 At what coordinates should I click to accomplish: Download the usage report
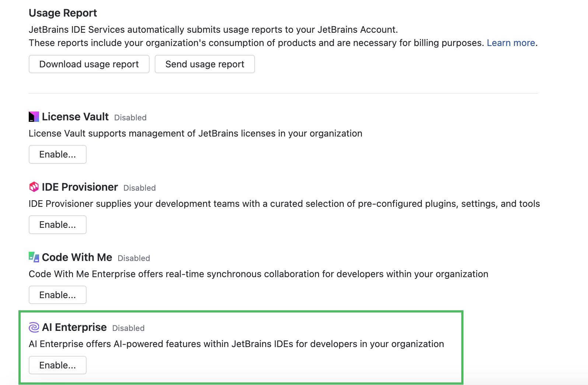[x=89, y=64]
